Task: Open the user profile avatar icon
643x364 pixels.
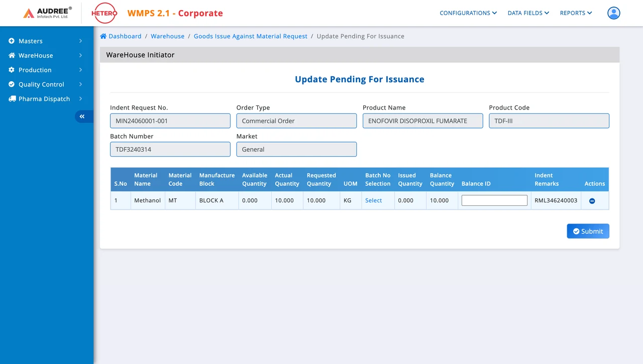Action: pos(613,13)
